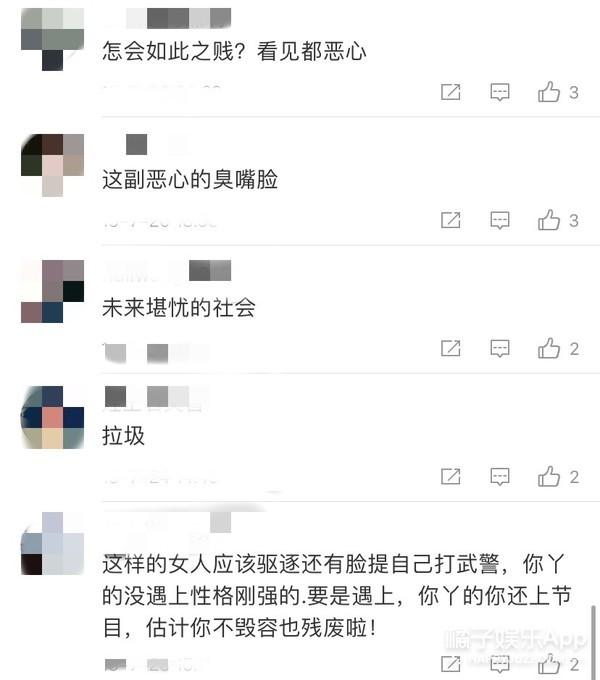Like the comment '怎会如此之贱？看见都恶心'
The image size is (600, 680).
(549, 92)
